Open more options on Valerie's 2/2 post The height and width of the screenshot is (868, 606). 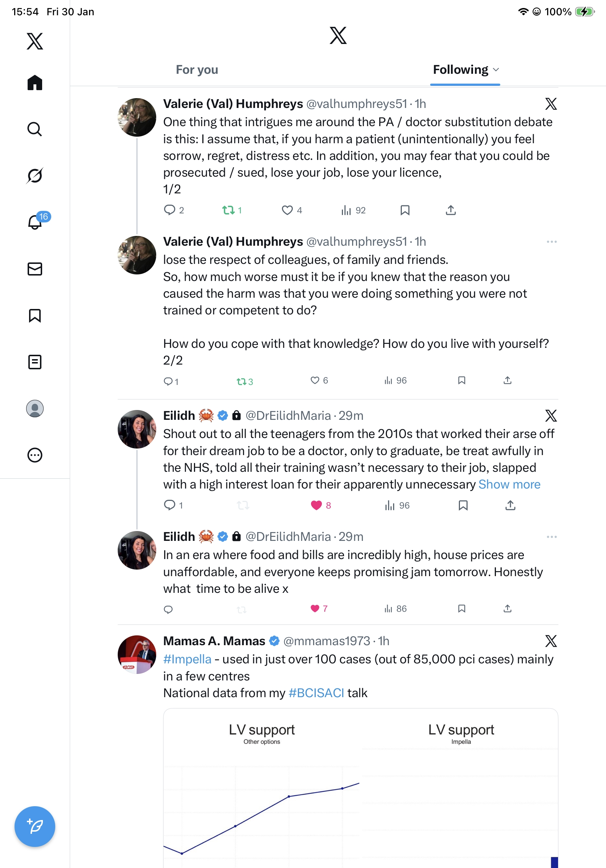point(551,242)
